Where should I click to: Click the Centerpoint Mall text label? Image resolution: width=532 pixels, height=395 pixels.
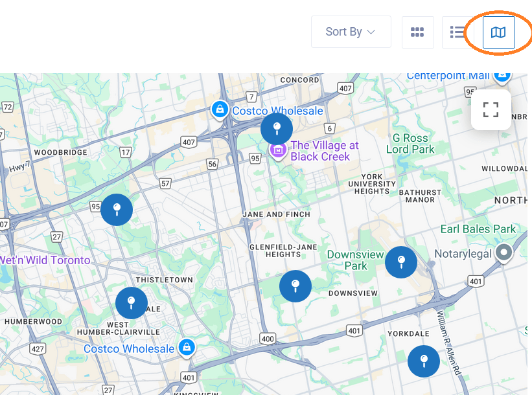449,75
